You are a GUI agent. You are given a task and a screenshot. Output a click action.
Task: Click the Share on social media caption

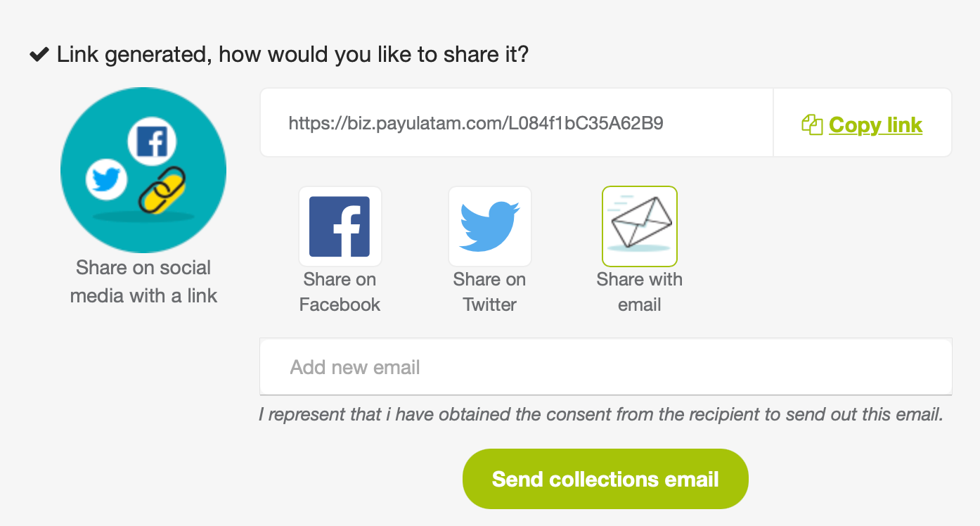pos(143,281)
